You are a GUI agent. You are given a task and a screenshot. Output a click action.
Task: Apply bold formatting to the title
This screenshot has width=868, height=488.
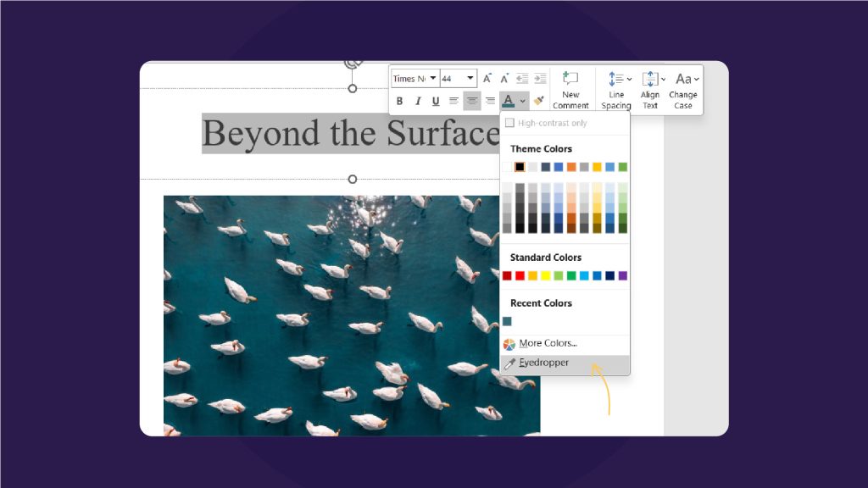[x=399, y=101]
